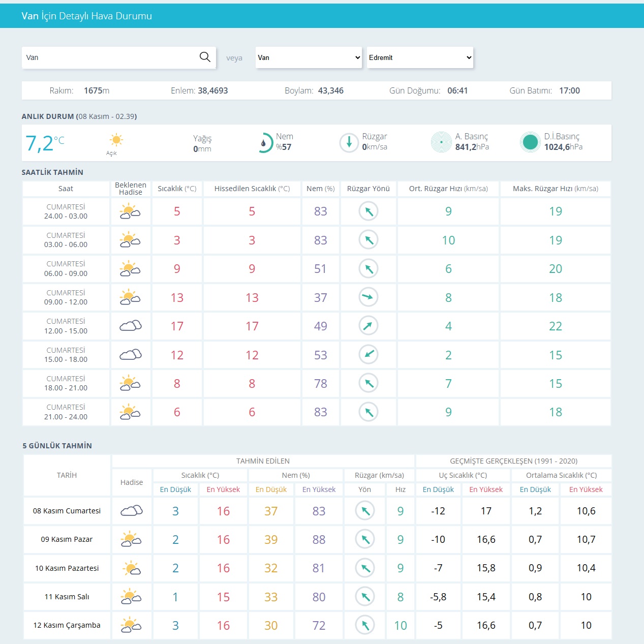Click the green D.İ.Basınç circle icon
644x644 pixels.
pyautogui.click(x=530, y=142)
